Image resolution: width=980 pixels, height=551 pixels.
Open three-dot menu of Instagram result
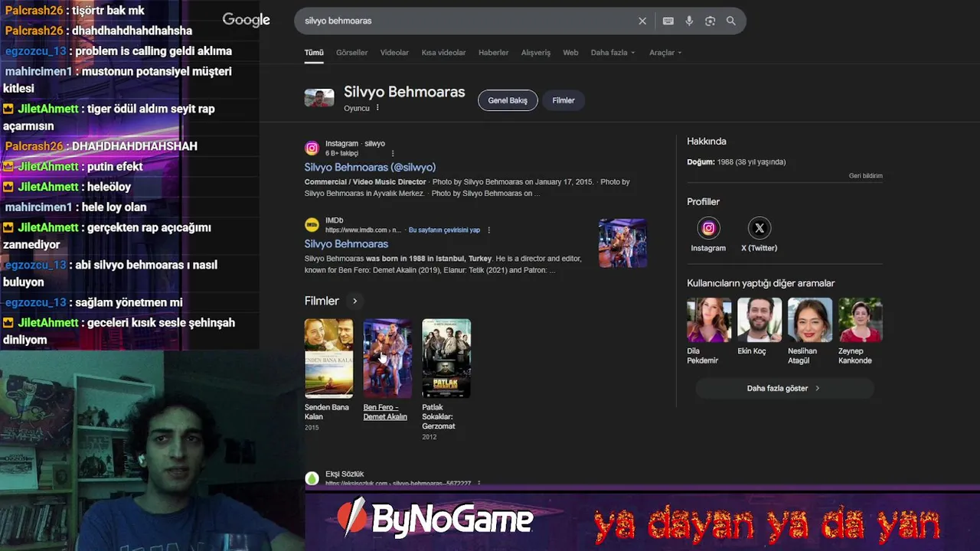point(393,153)
